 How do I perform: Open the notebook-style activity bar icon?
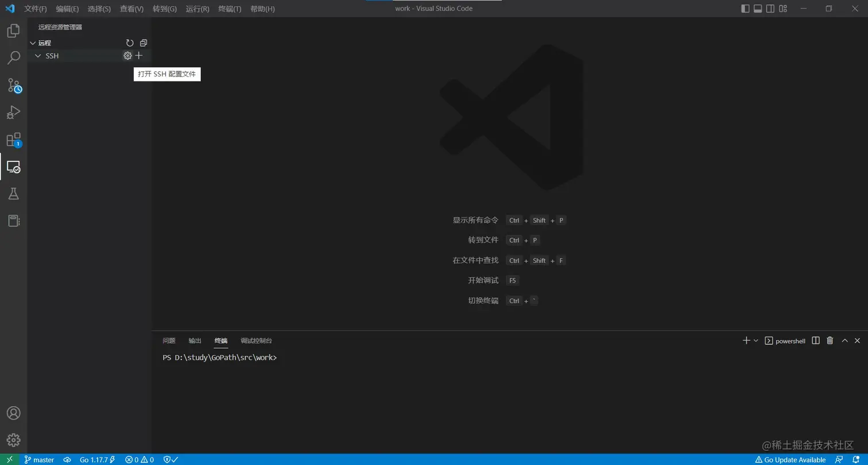tap(13, 221)
